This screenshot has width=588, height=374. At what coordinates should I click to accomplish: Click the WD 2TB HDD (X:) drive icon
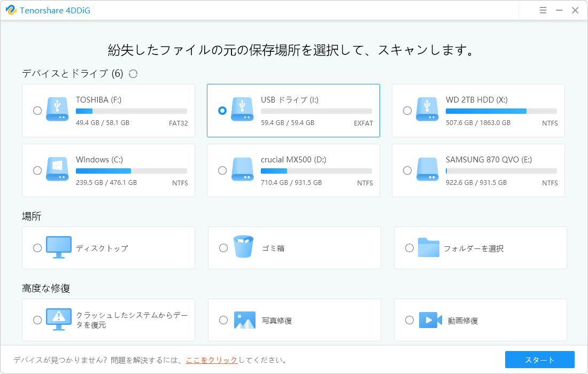tap(427, 109)
